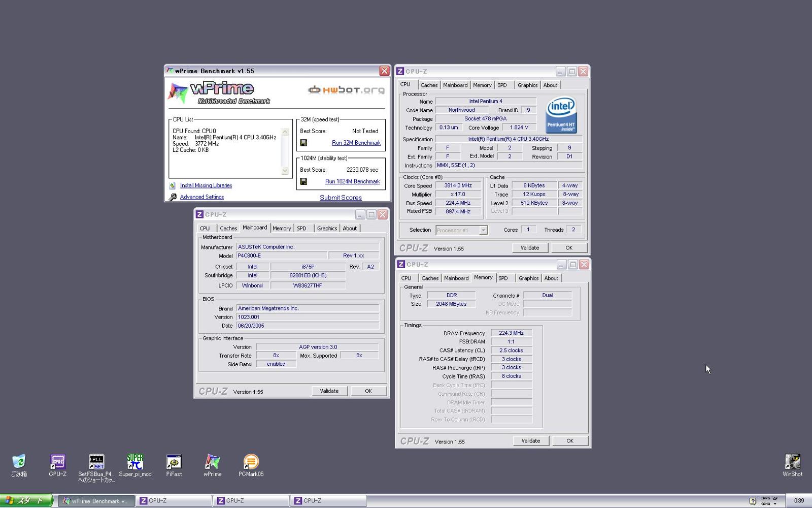Click the CPU List scrollbar down arrow
Image resolution: width=812 pixels, height=508 pixels.
(x=285, y=171)
